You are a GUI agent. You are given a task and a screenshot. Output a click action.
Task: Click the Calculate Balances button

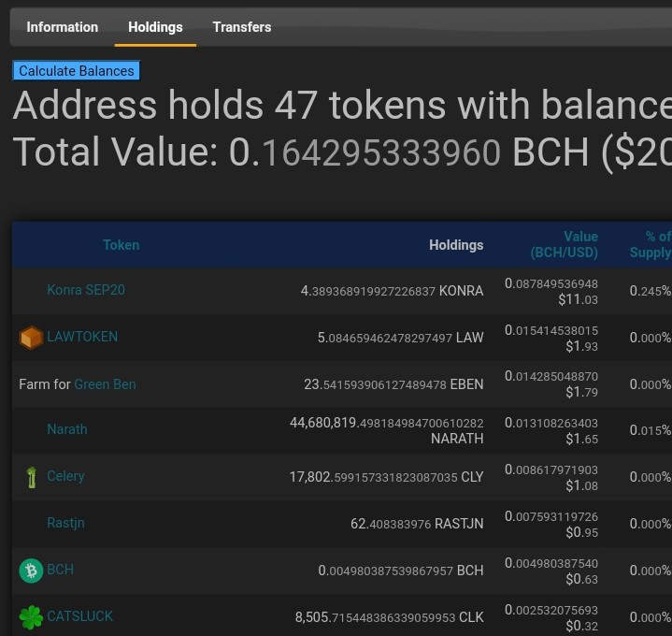point(77,70)
